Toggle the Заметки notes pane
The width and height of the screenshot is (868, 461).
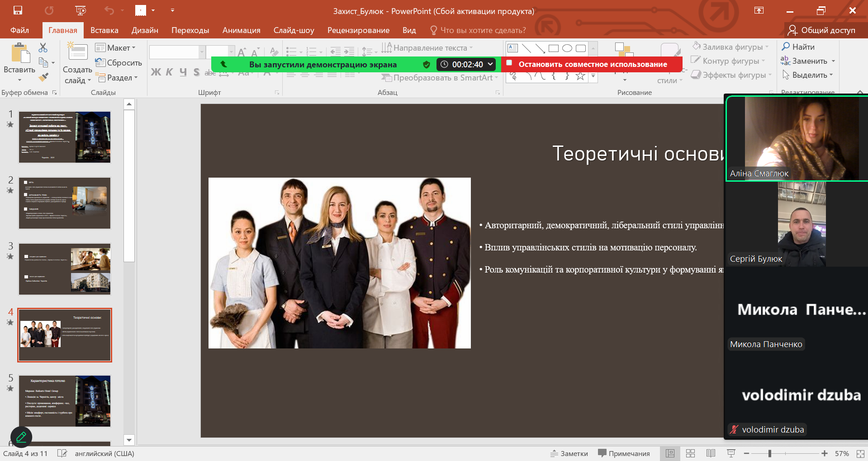[x=569, y=453]
